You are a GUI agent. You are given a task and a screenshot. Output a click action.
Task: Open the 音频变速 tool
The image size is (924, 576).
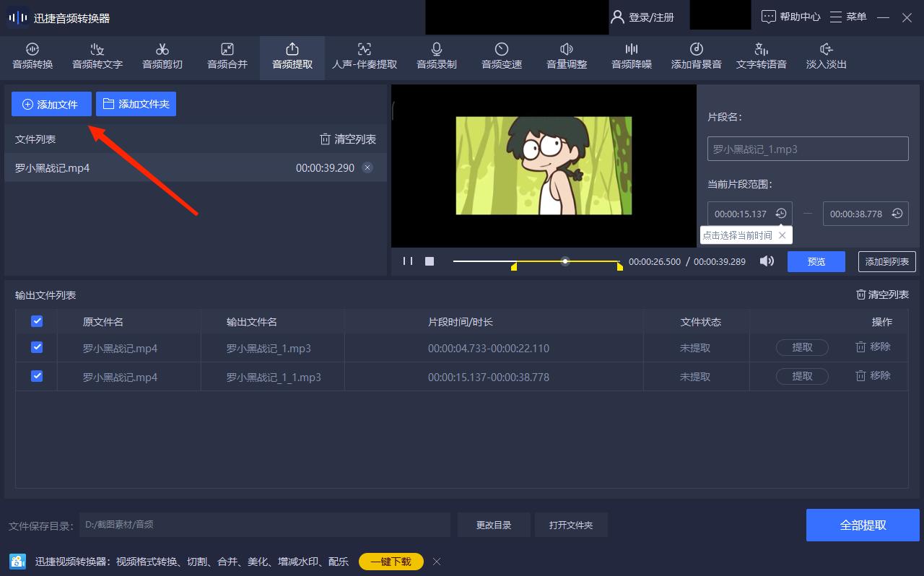pos(502,56)
